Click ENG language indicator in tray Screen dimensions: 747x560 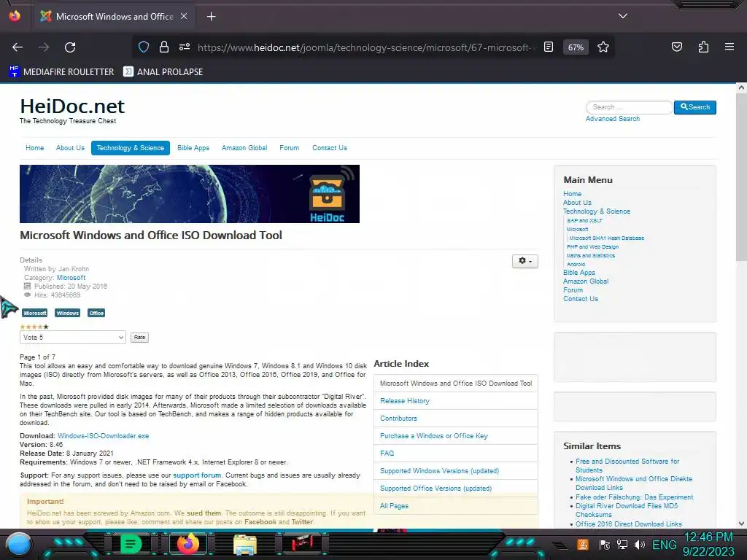pyautogui.click(x=664, y=544)
